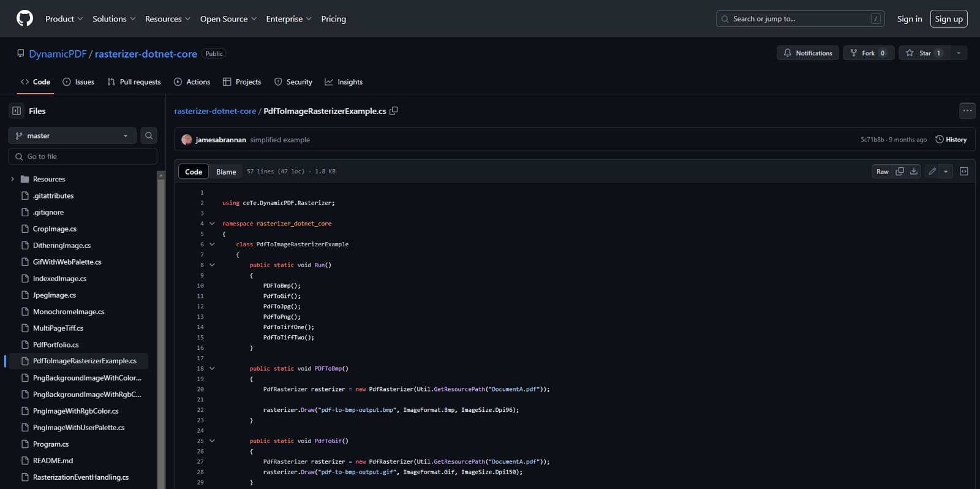Open the star lists dropdown arrow
This screenshot has width=980, height=489.
[959, 53]
